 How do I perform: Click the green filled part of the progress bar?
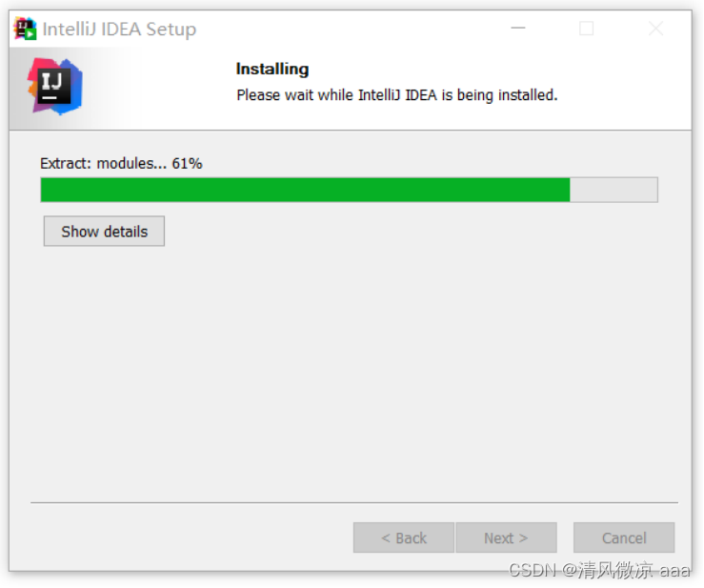click(305, 190)
